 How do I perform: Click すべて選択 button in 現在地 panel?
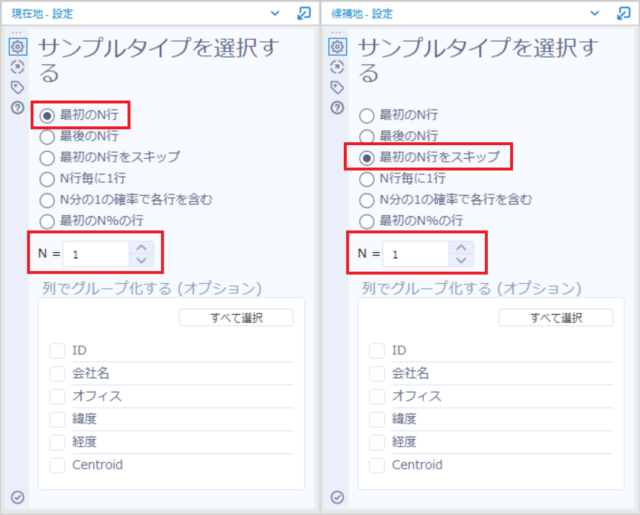[236, 317]
